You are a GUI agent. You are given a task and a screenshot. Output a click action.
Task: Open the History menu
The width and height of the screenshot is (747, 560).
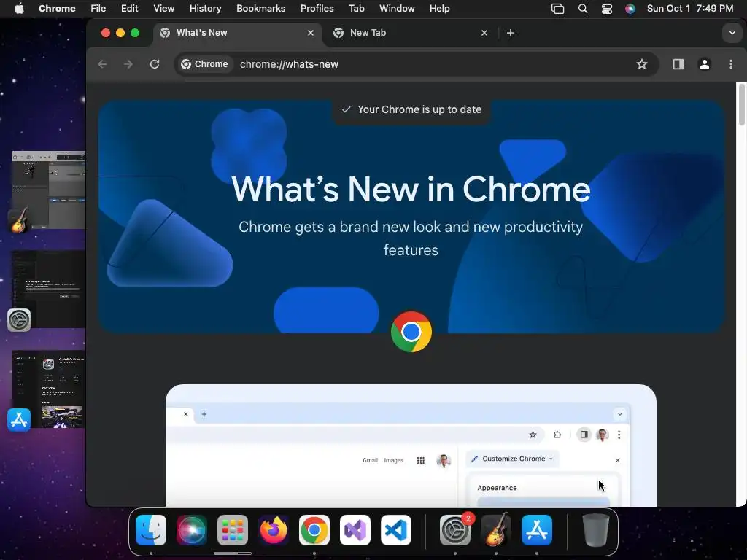[205, 9]
